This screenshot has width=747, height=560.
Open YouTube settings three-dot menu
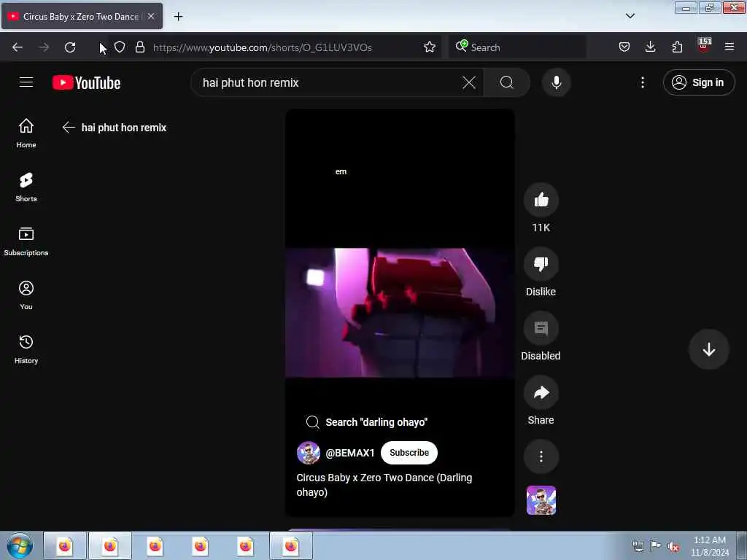pos(642,82)
